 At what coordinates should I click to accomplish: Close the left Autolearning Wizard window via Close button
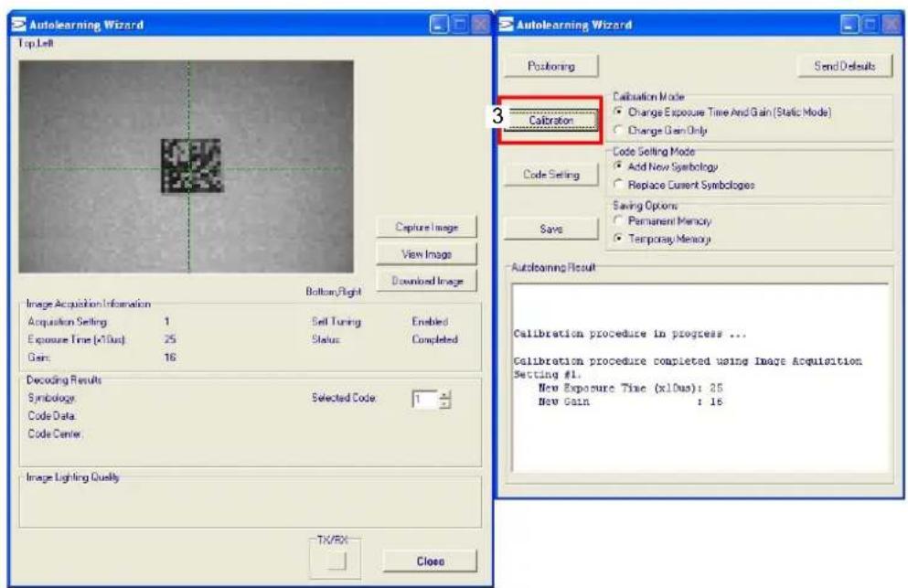pyautogui.click(x=430, y=561)
